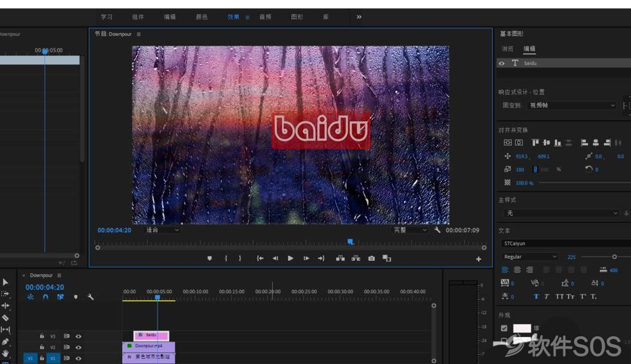Switch to the 颜色 workspace
631x364 pixels.
pos(201,17)
